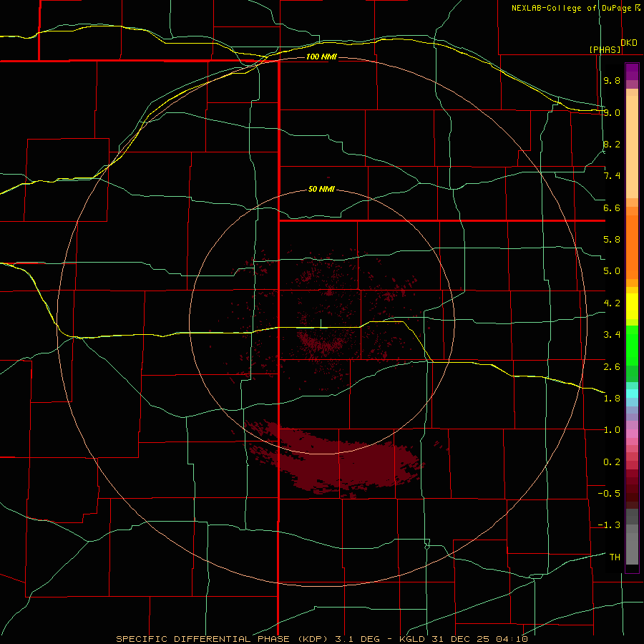Pick the purple band on the color bar

[x=632, y=72]
